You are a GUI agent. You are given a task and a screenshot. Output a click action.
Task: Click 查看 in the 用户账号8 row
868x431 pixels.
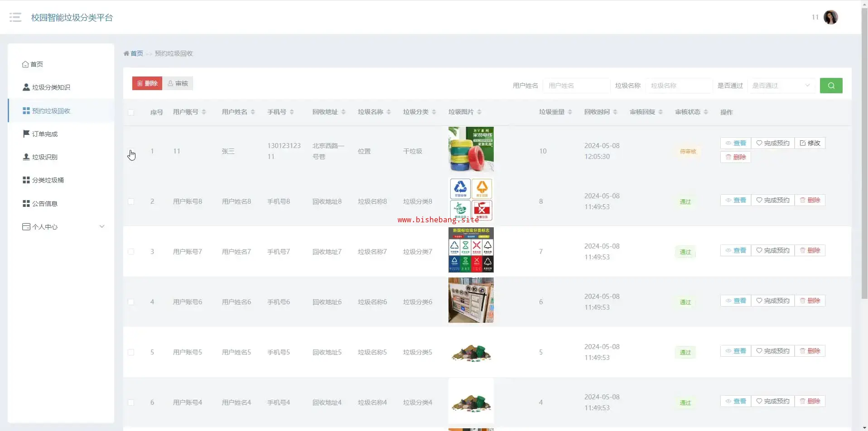tap(736, 200)
